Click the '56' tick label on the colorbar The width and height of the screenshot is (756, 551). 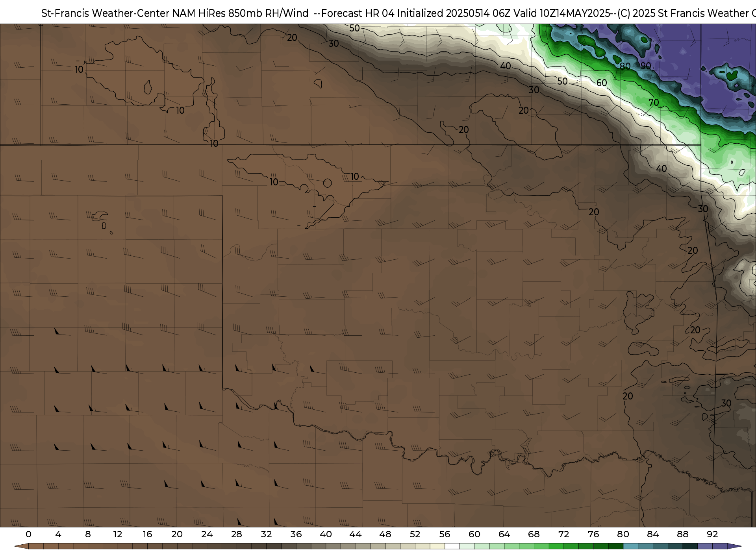[x=445, y=534]
